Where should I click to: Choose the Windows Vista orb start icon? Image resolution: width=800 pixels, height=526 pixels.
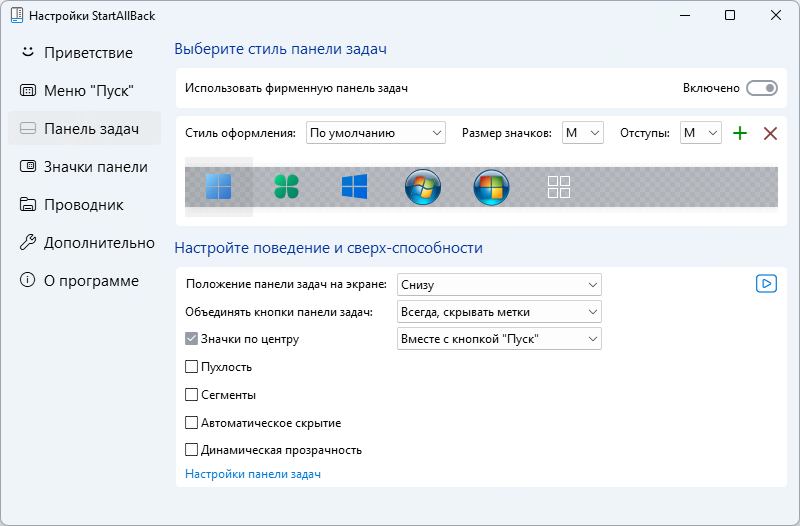point(491,186)
